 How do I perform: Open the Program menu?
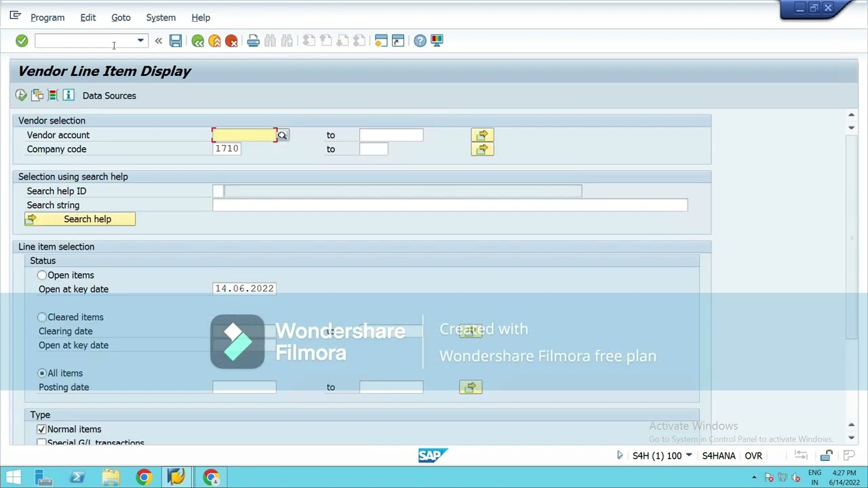tap(47, 18)
